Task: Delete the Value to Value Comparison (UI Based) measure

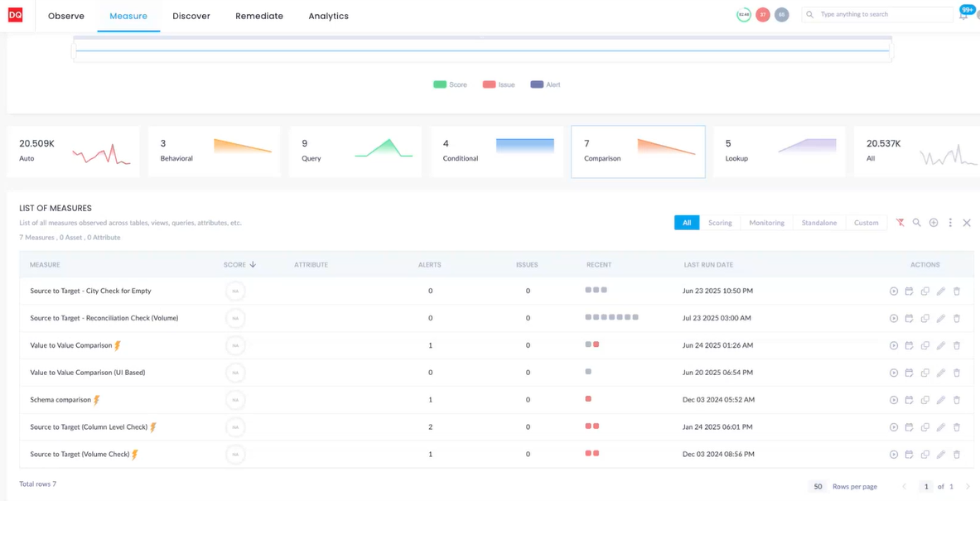Action: [x=956, y=373]
